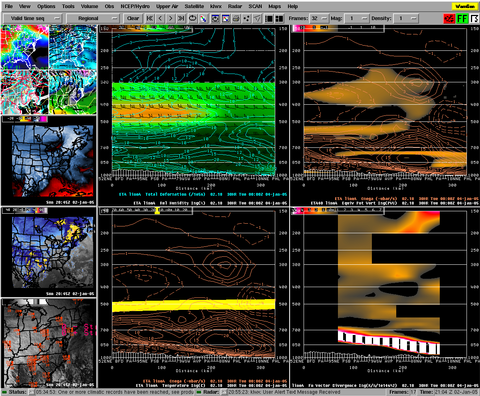The width and height of the screenshot is (480, 396).
Task: Click the printer icon in toolbar
Action: click(x=236, y=18)
